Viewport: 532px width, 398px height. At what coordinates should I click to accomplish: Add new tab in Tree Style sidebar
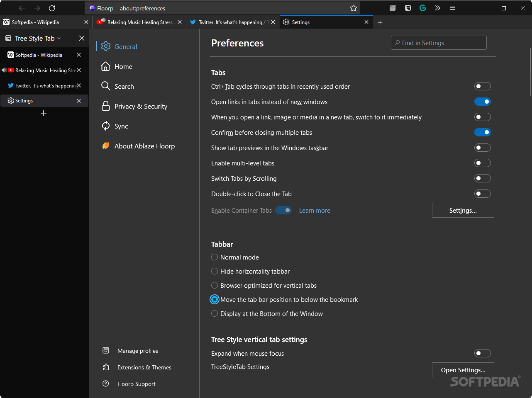tap(44, 113)
